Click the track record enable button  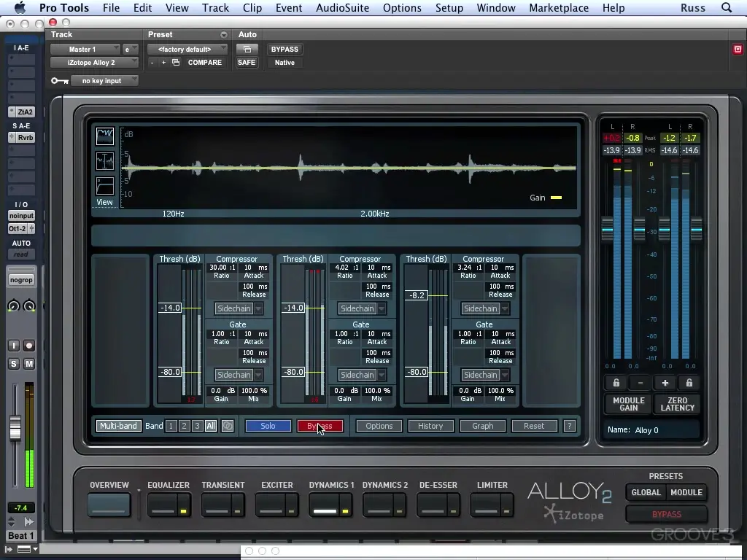pyautogui.click(x=29, y=346)
